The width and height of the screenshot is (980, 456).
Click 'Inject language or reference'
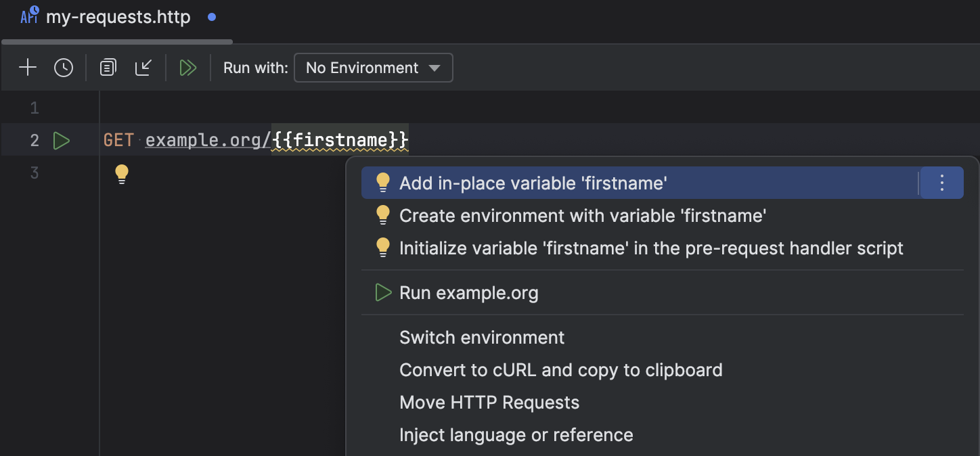click(516, 434)
